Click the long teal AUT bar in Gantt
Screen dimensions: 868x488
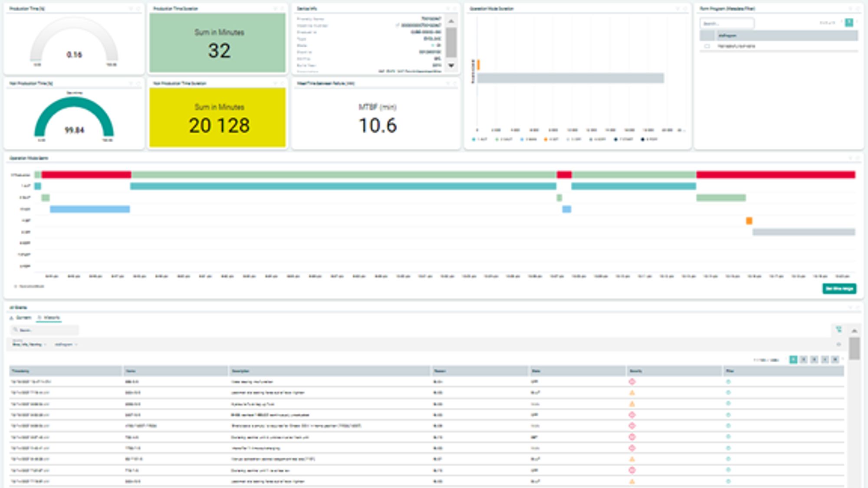pyautogui.click(x=343, y=186)
